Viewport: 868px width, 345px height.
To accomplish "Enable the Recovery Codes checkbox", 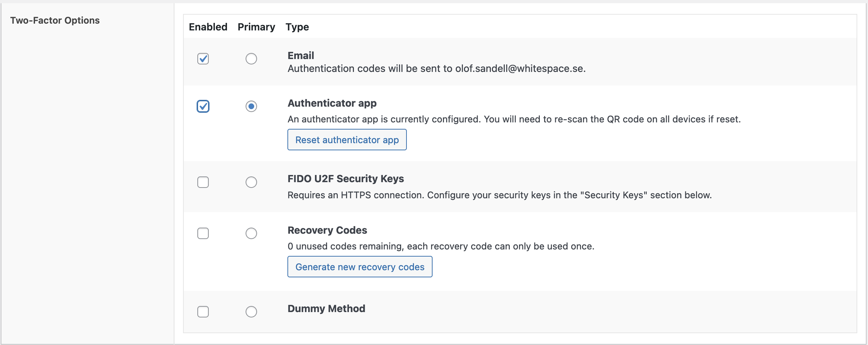I will [x=203, y=233].
